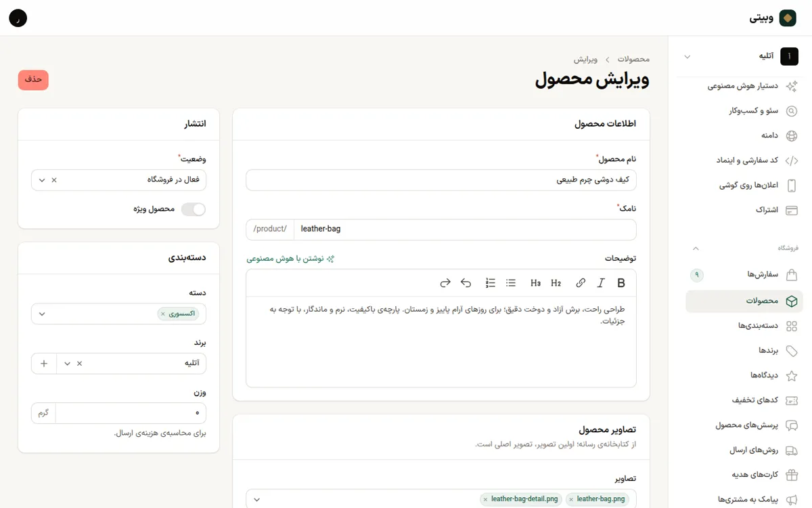Go to محصولات breadcrumb link
This screenshot has width=812, height=508.
(633, 60)
